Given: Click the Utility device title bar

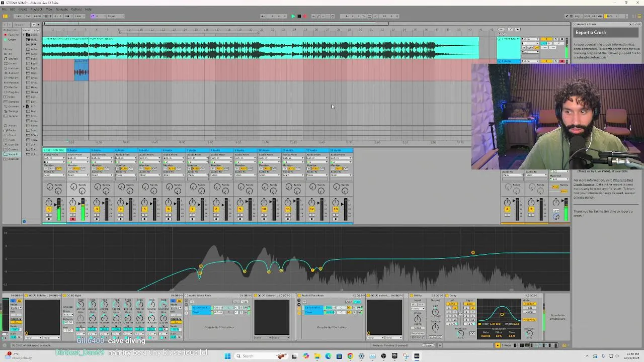Looking at the screenshot, I should [x=426, y=296].
